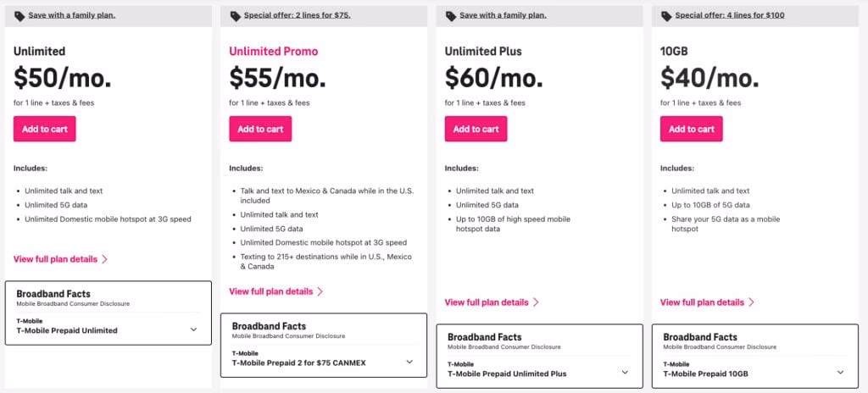Screen dimensions: 868x393
Task: Click tag icon next to 4 lines for $100
Action: (666, 16)
